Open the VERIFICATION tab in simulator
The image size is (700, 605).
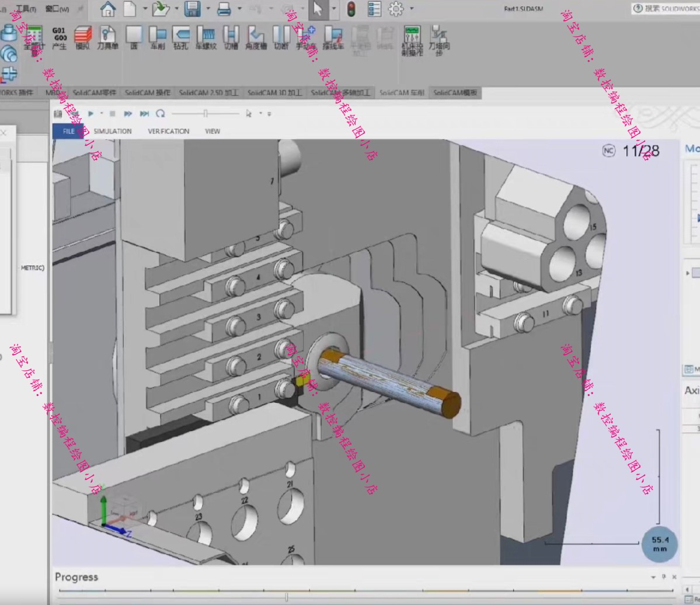168,131
